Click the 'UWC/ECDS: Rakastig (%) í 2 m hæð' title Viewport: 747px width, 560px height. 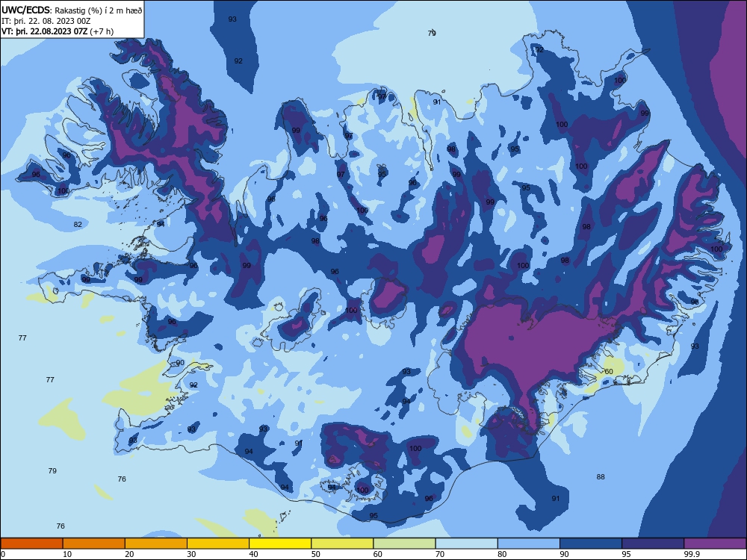point(72,10)
